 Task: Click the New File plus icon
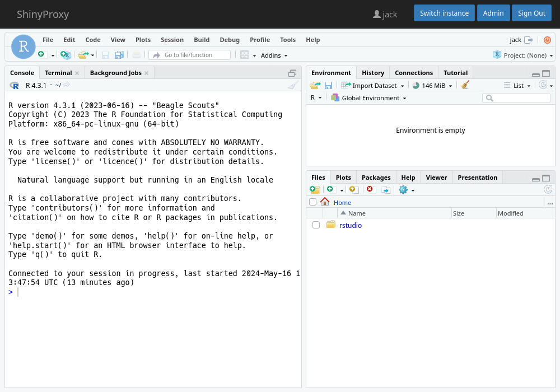tap(41, 55)
